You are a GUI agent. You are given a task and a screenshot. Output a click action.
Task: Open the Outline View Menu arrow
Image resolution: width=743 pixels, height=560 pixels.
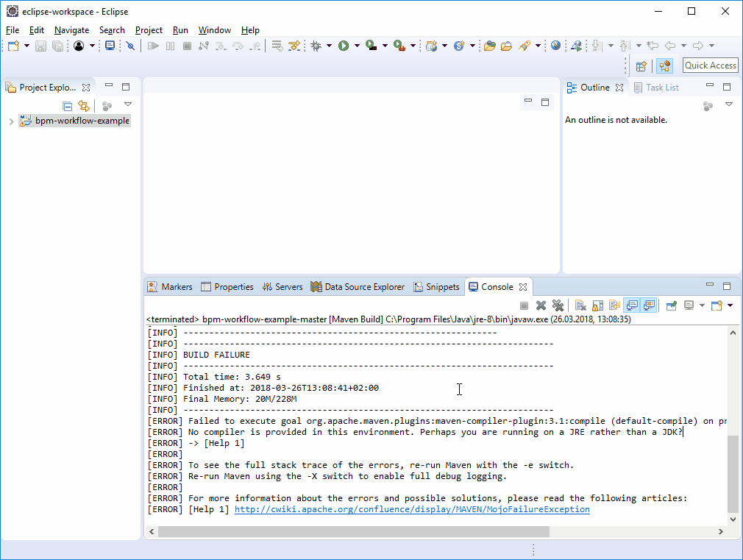point(729,104)
